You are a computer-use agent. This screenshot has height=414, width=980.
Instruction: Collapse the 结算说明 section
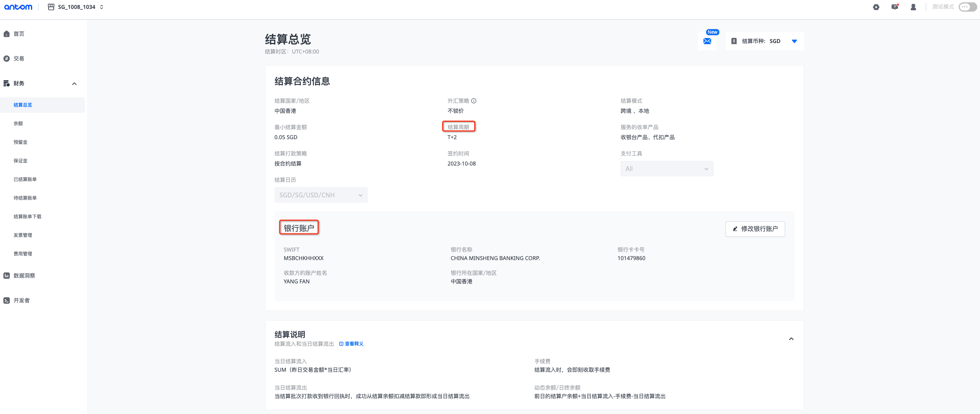click(791, 339)
